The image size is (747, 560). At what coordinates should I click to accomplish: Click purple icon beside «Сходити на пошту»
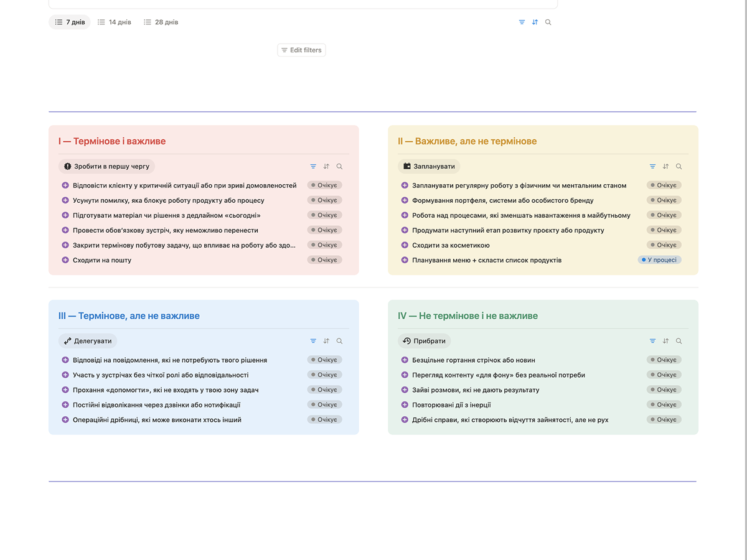click(65, 260)
